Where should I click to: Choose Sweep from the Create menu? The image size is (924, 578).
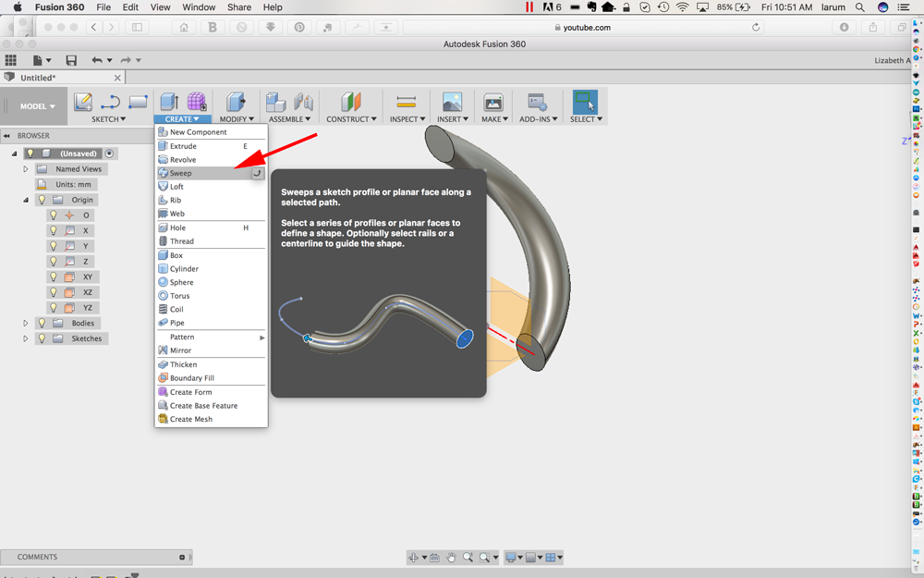(211, 174)
